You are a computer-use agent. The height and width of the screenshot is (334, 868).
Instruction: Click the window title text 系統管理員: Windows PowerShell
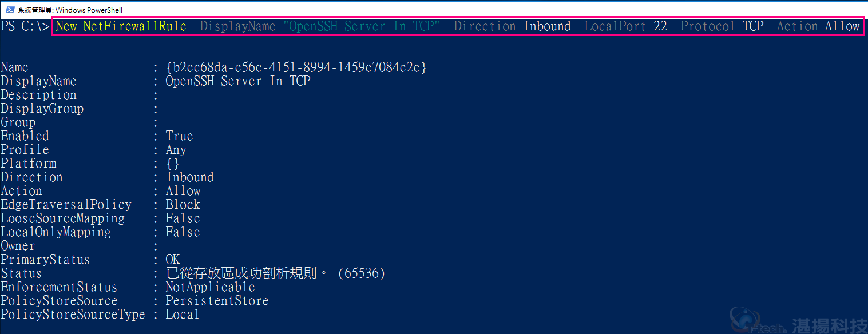pos(70,10)
